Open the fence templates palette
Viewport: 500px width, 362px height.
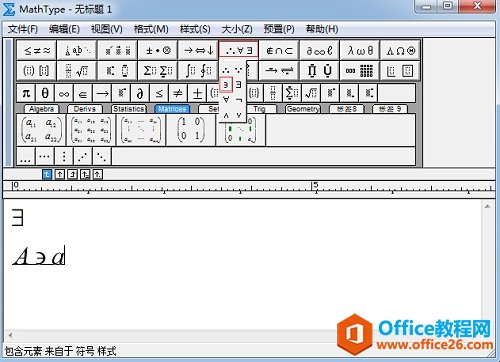click(x=37, y=71)
